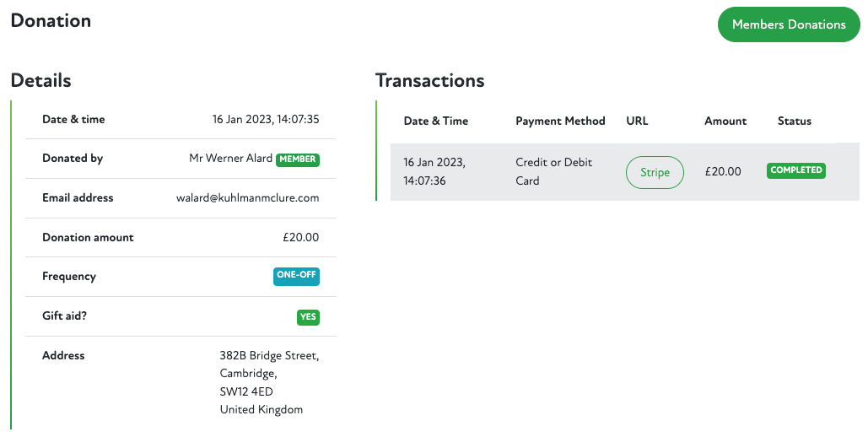The height and width of the screenshot is (437, 868).
Task: Click the Payment Method column header
Action: pos(560,121)
